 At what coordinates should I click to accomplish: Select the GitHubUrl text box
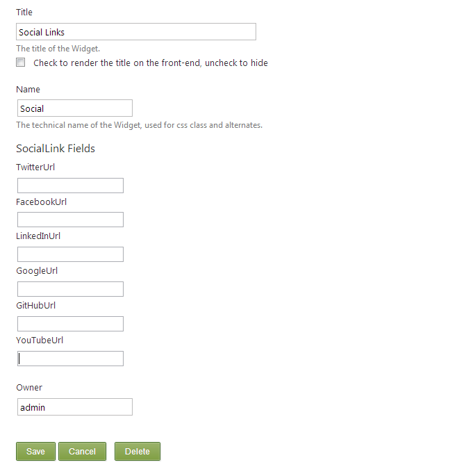(x=70, y=324)
